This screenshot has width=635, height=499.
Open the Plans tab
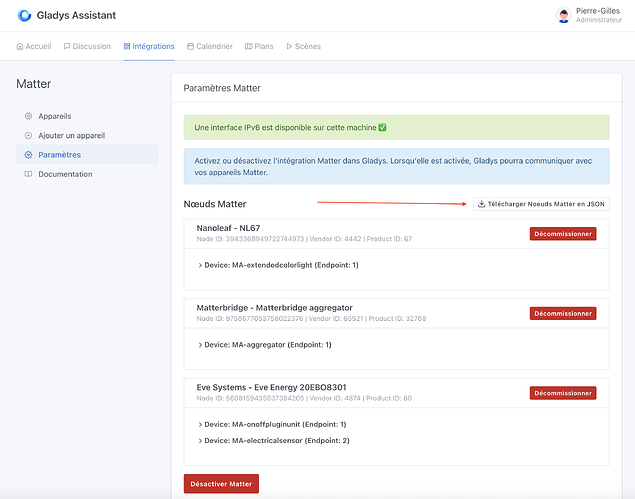pyautogui.click(x=259, y=46)
